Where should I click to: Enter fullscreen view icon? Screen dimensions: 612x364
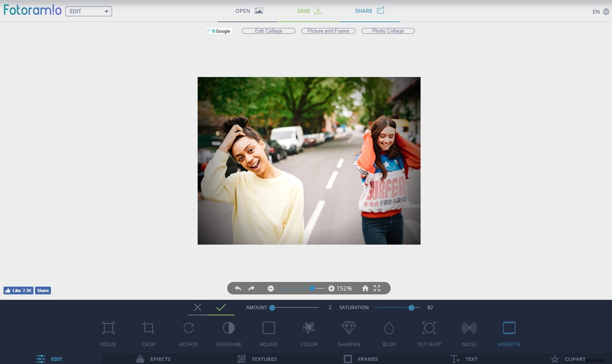click(x=377, y=288)
